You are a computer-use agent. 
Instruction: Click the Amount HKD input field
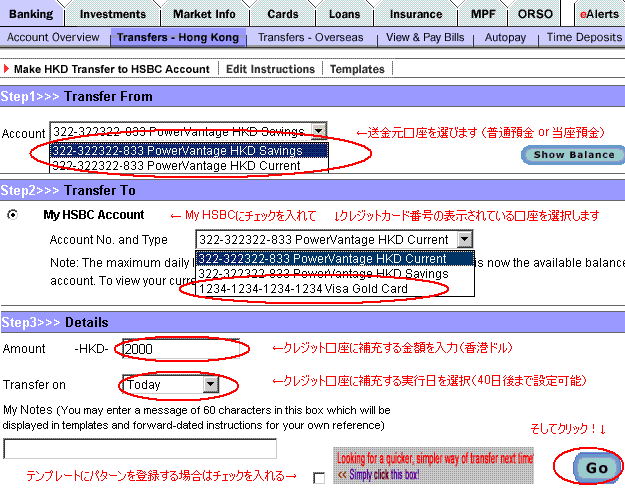[x=181, y=349]
